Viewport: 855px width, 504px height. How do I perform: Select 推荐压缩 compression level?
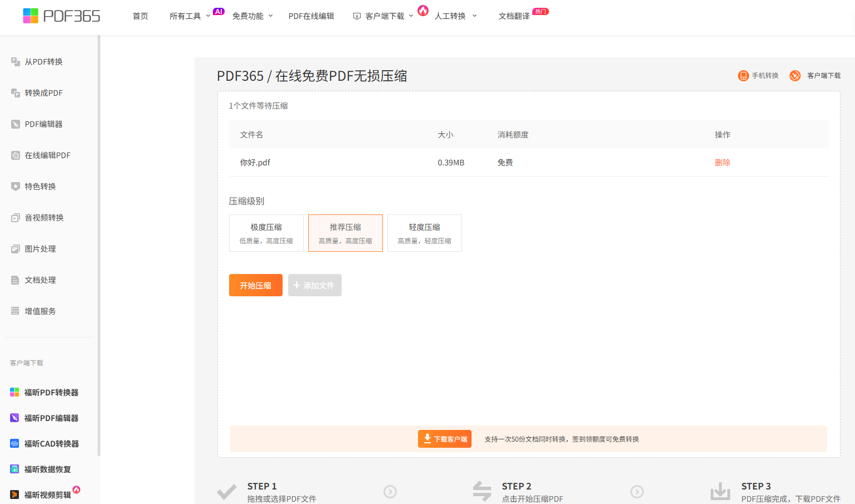point(346,233)
